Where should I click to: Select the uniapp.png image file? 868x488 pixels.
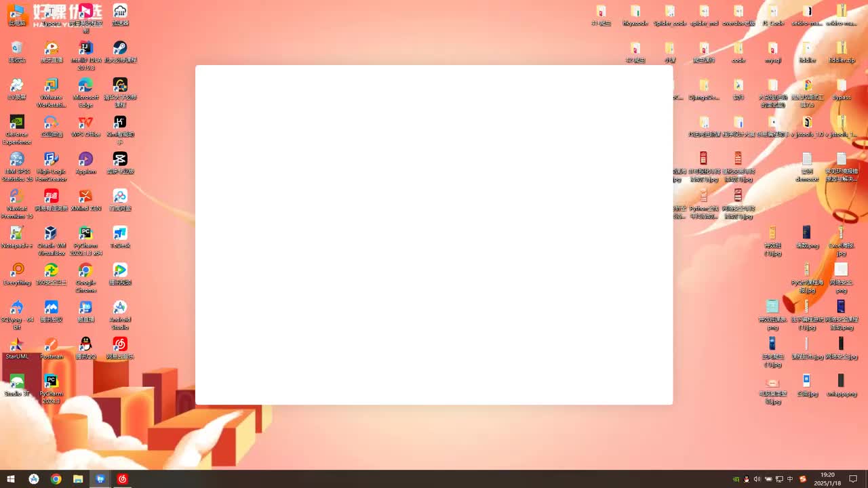point(842,386)
